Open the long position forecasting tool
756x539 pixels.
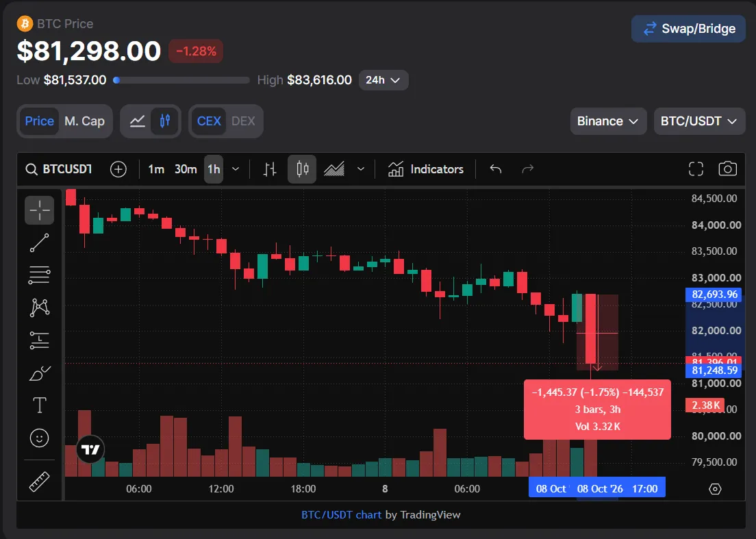(40, 340)
